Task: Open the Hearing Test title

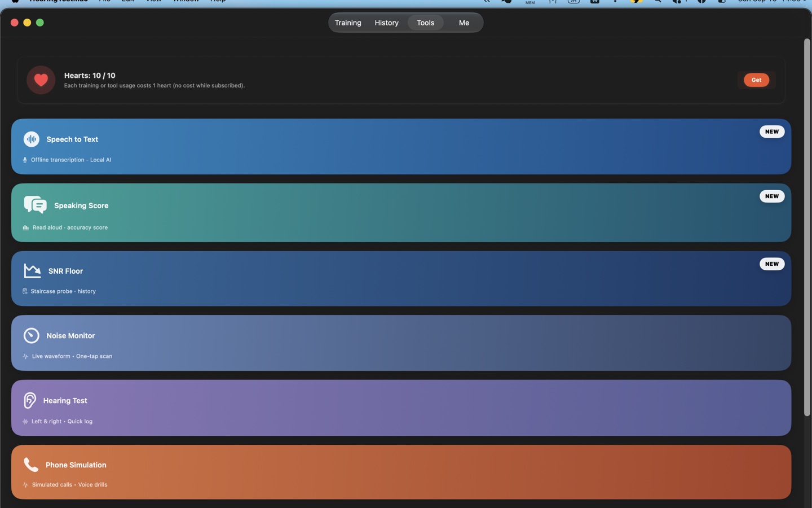Action: (x=65, y=401)
